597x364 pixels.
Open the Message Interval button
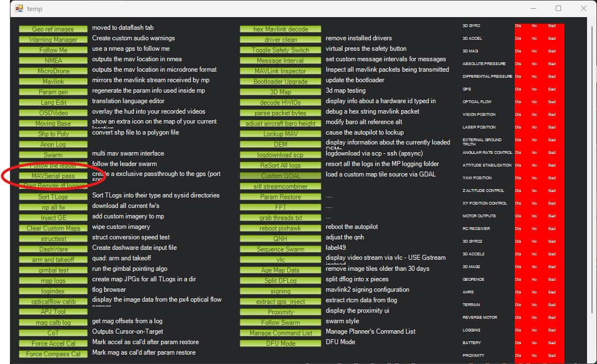(x=281, y=61)
